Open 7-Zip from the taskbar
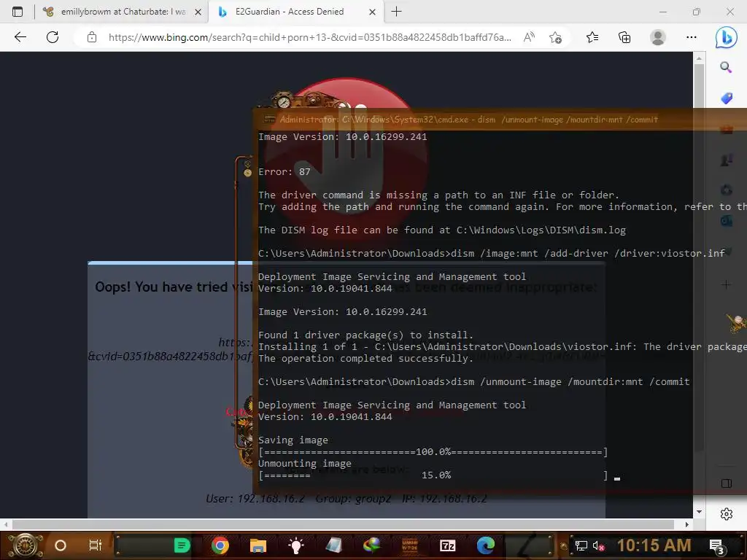Screen dimensions: 747x560 (447, 545)
